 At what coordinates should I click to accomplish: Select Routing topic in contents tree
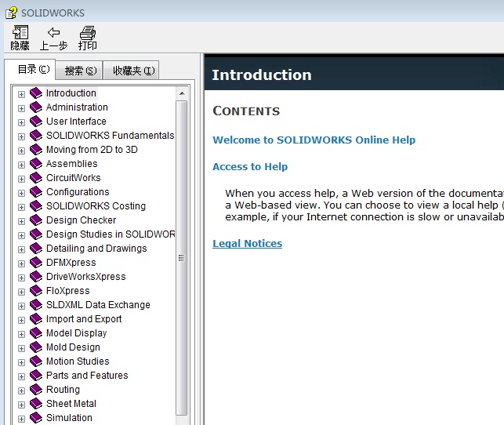pos(63,390)
